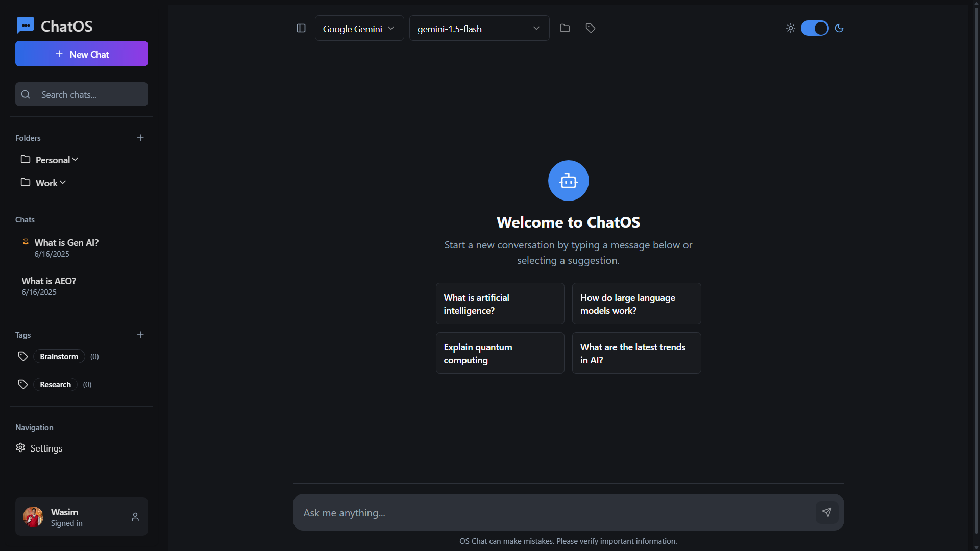The width and height of the screenshot is (980, 551).
Task: Click the 'Explain quantum computing' suggestion
Action: pyautogui.click(x=499, y=353)
